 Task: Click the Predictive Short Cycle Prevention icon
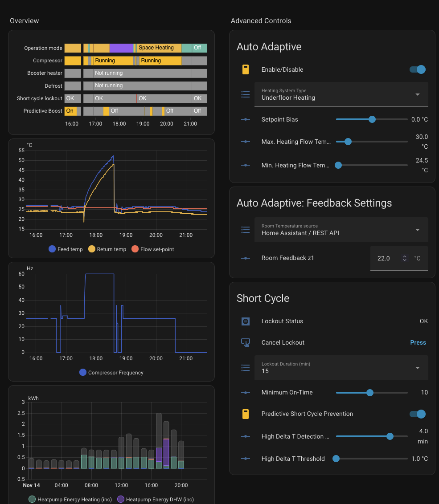click(245, 414)
